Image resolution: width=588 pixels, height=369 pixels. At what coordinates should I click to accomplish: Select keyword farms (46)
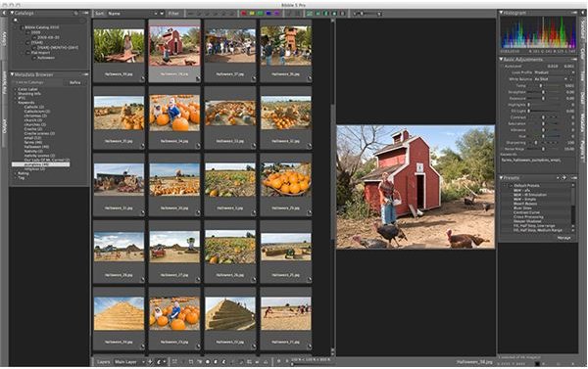coord(33,142)
